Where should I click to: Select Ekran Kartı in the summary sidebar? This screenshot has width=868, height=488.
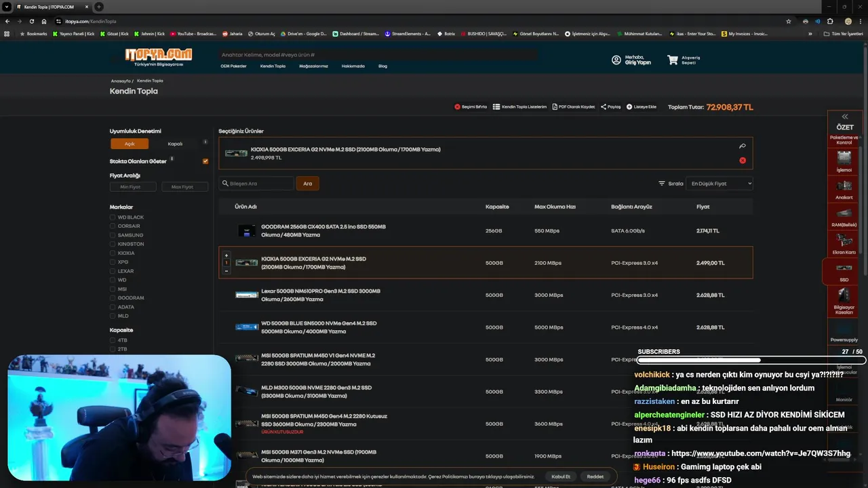click(844, 244)
